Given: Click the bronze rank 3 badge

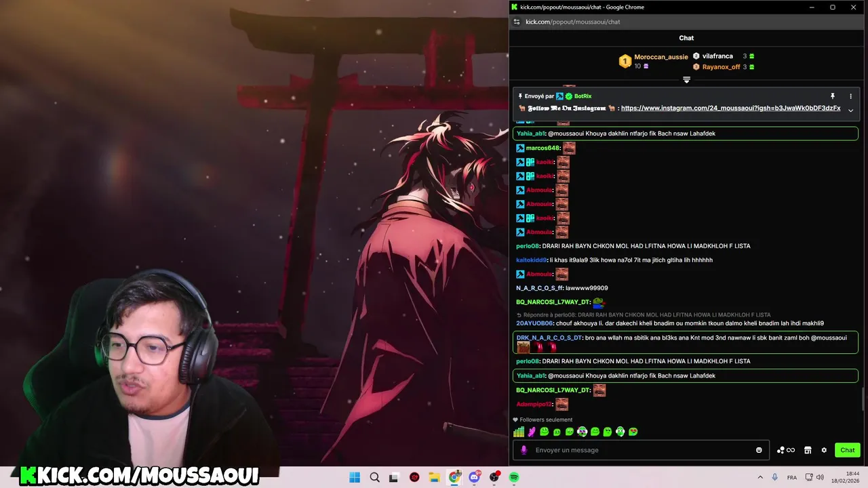Looking at the screenshot, I should [x=696, y=67].
